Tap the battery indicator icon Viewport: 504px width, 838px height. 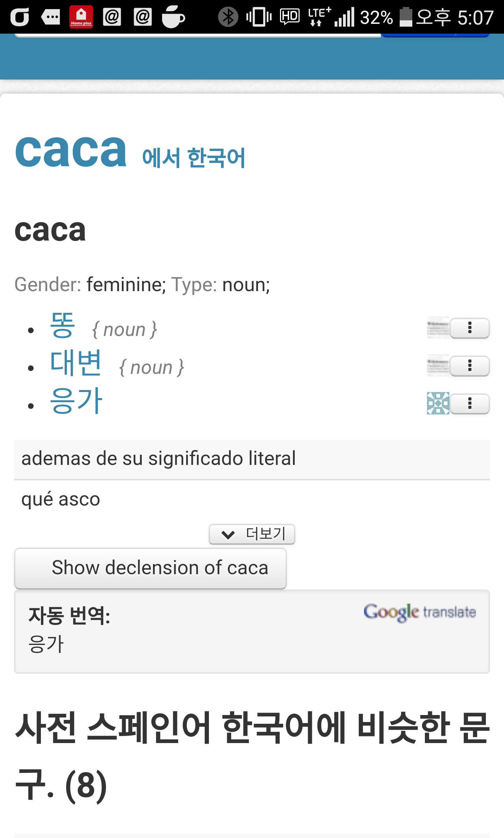tap(406, 17)
